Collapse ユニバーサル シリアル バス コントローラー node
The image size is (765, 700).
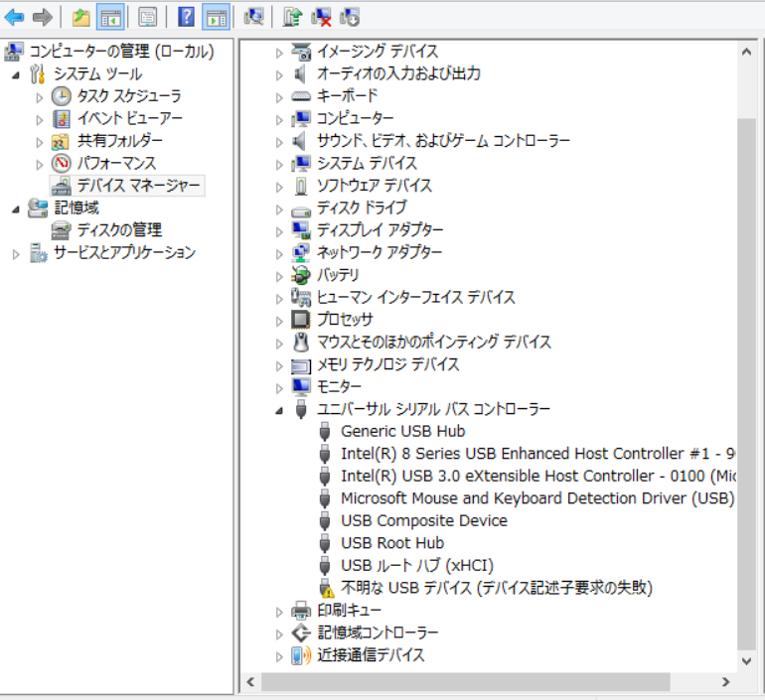279,410
